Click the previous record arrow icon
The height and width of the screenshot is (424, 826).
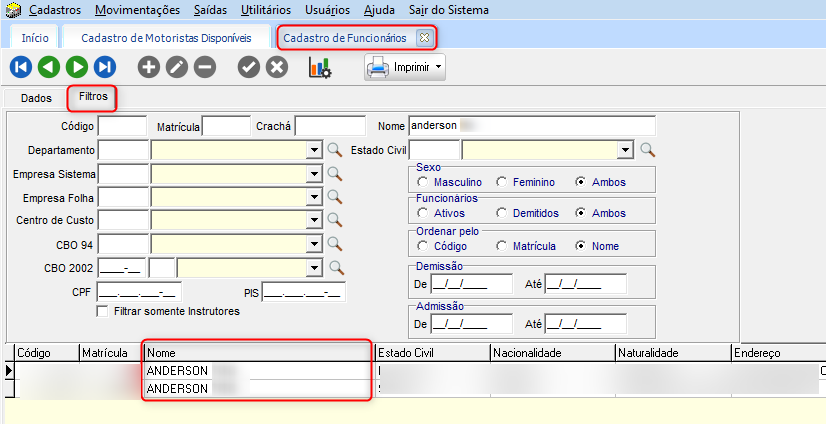pos(48,68)
